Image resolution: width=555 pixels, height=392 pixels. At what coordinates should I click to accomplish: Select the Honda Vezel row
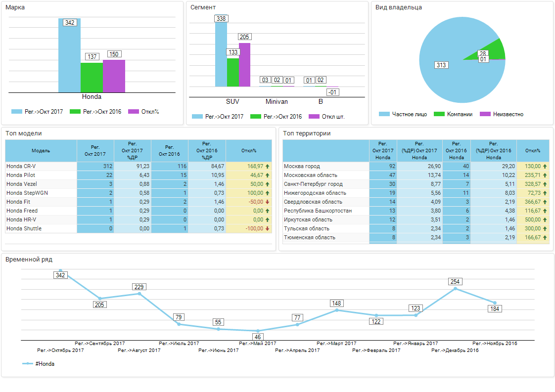point(139,184)
